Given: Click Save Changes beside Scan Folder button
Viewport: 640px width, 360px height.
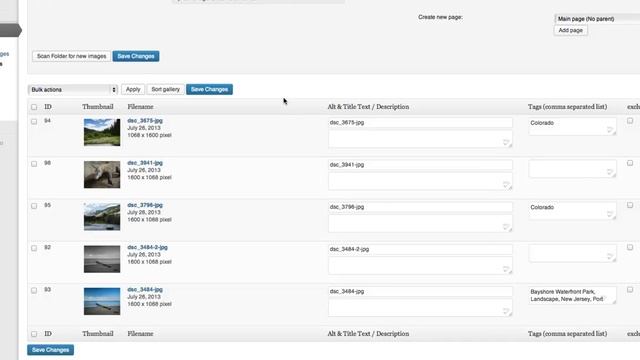Looking at the screenshot, I should pyautogui.click(x=136, y=56).
